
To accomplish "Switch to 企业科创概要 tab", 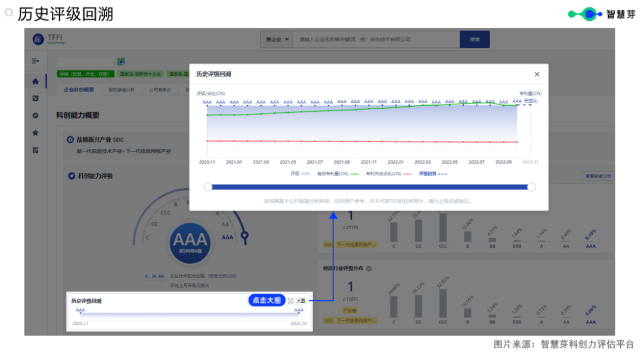I will coord(79,90).
